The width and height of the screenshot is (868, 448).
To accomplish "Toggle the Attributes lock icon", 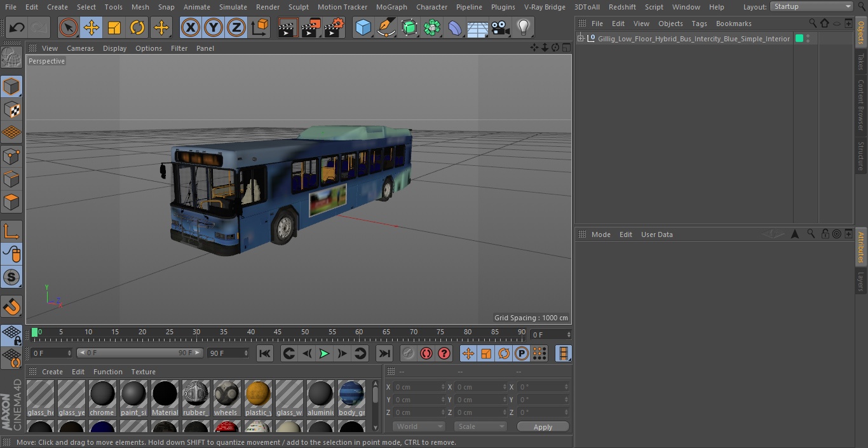I will 825,234.
